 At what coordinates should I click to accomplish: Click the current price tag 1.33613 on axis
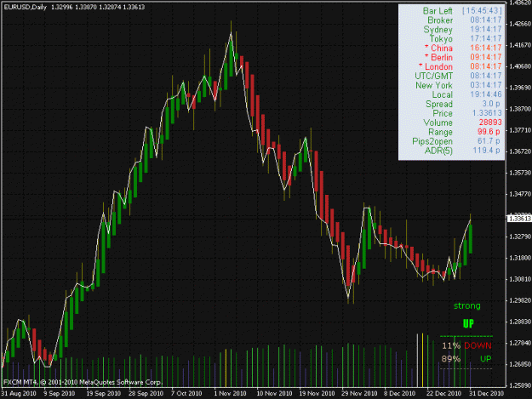(x=519, y=219)
